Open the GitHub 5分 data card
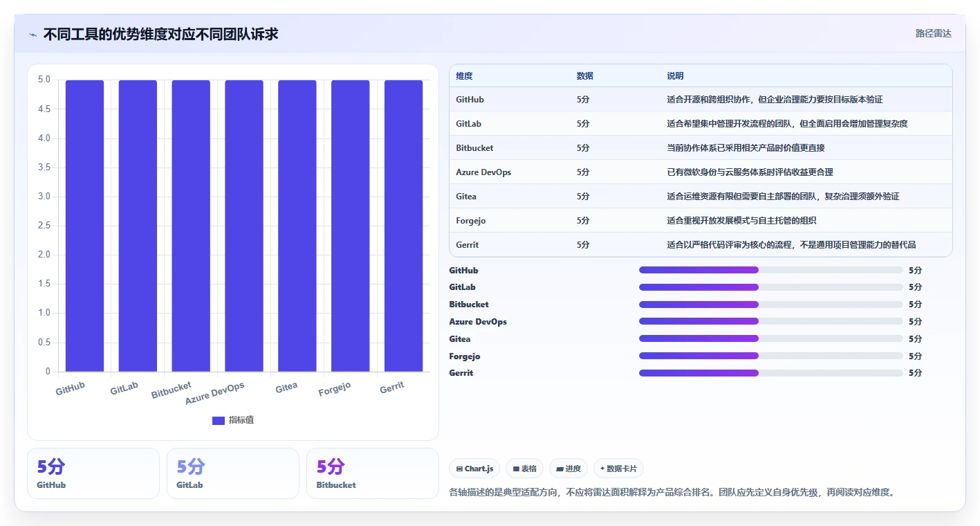 click(93, 473)
